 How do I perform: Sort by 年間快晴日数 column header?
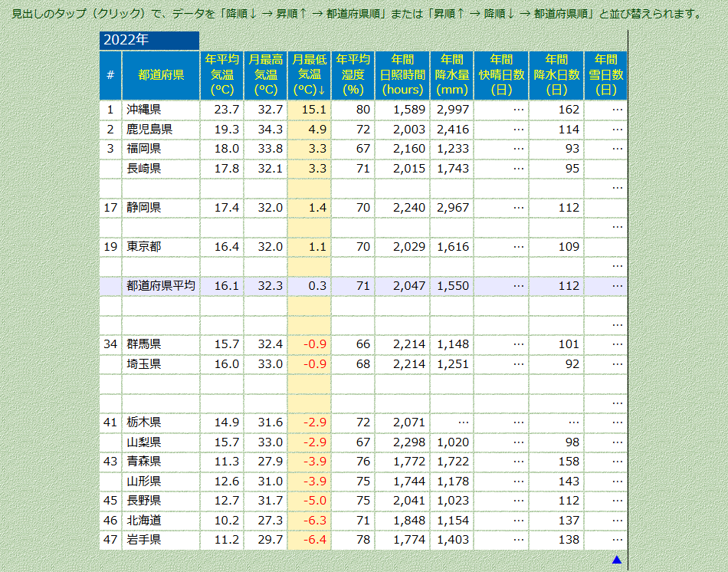tap(501, 74)
